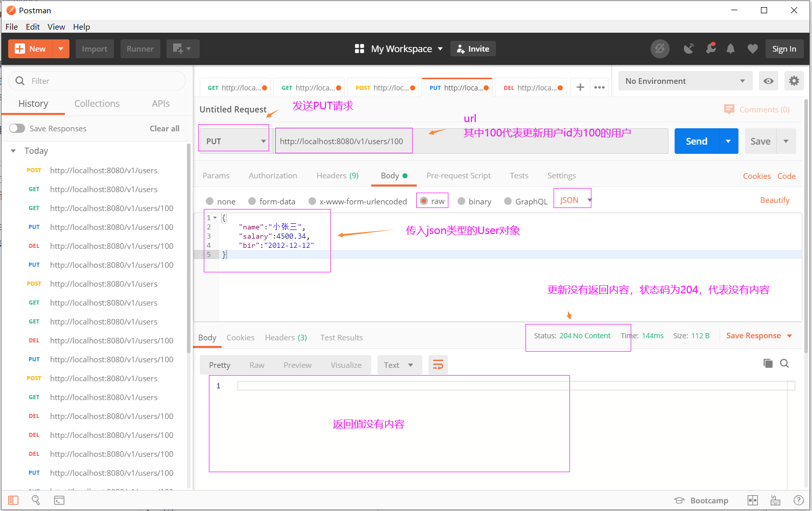The height and width of the screenshot is (511, 812).
Task: Click the sync status offline icon
Action: point(660,49)
